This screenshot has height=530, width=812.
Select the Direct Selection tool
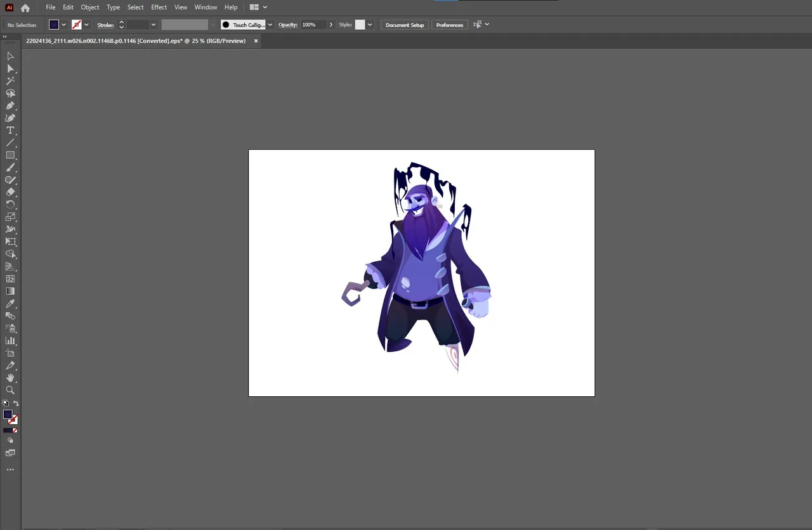pos(10,68)
